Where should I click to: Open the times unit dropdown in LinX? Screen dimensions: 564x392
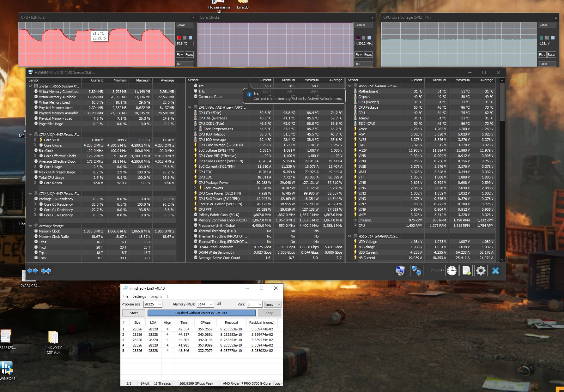(273, 304)
